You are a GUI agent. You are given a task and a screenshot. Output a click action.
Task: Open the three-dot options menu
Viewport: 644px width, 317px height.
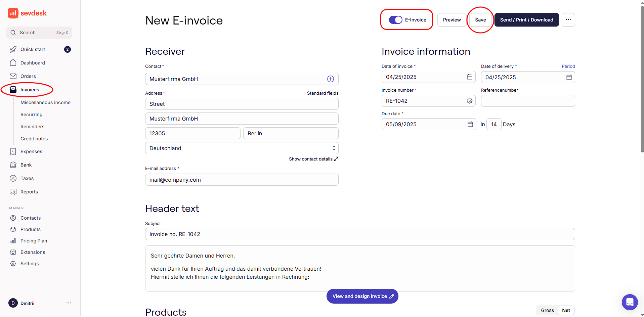click(x=568, y=20)
